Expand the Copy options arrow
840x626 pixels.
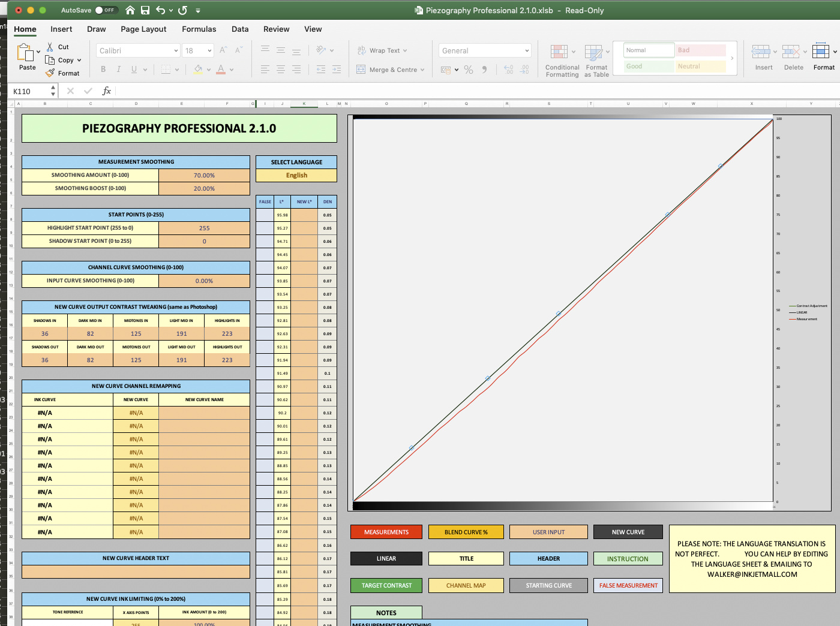[x=79, y=60]
